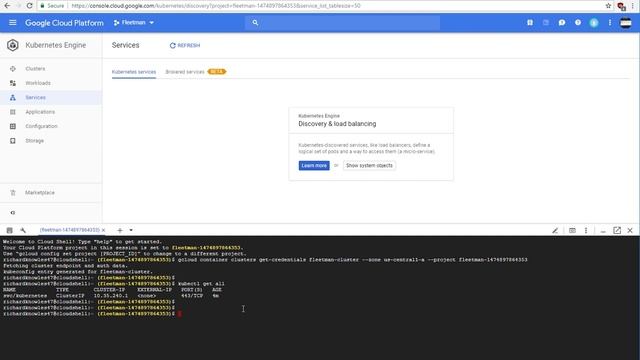Click Show system objects button

[369, 165]
